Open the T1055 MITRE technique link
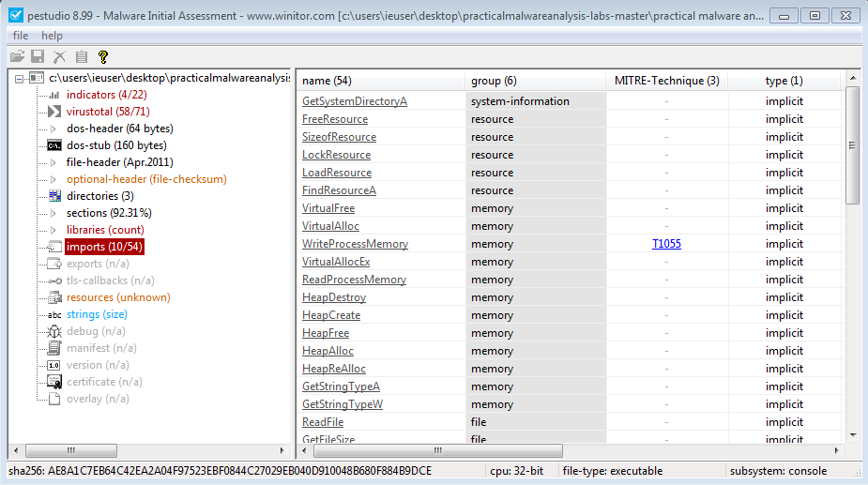Screen dimensions: 868x485 666,244
